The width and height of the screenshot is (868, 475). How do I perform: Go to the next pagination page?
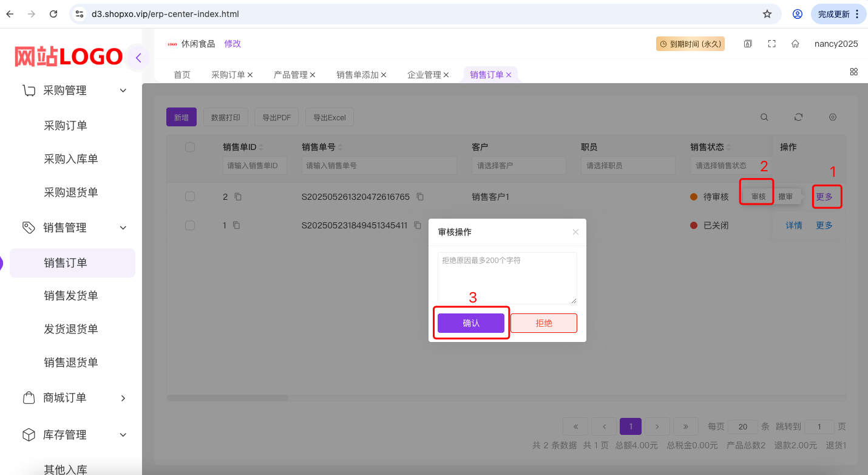tap(657, 426)
